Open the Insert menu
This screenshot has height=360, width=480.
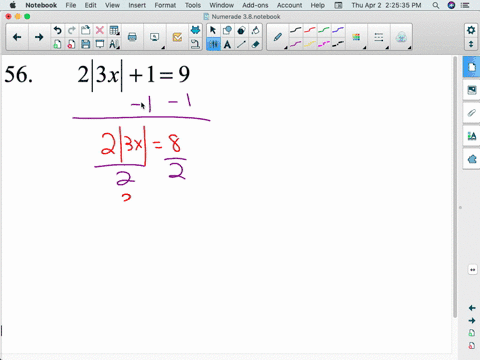(x=137, y=5)
